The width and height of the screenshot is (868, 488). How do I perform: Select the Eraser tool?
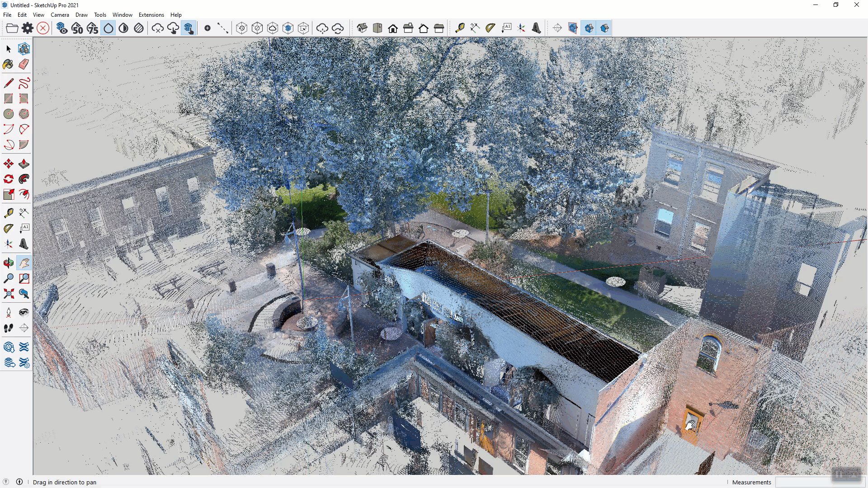[24, 64]
